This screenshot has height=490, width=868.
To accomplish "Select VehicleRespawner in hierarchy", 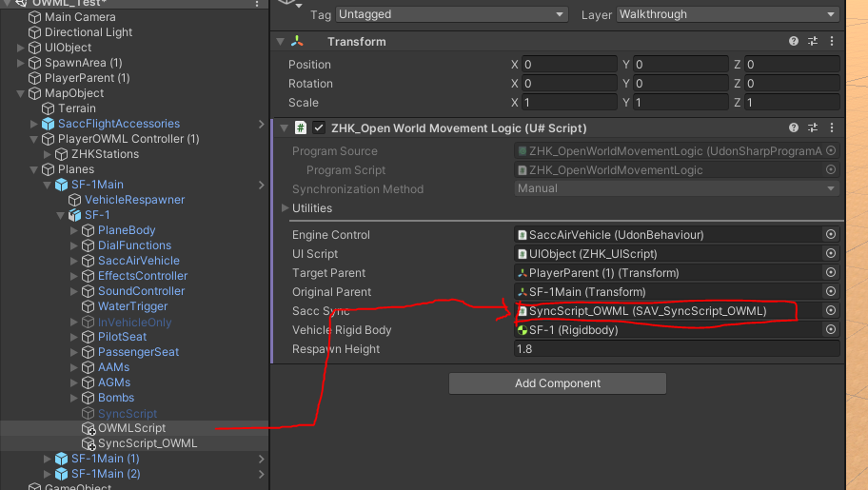I will click(134, 200).
